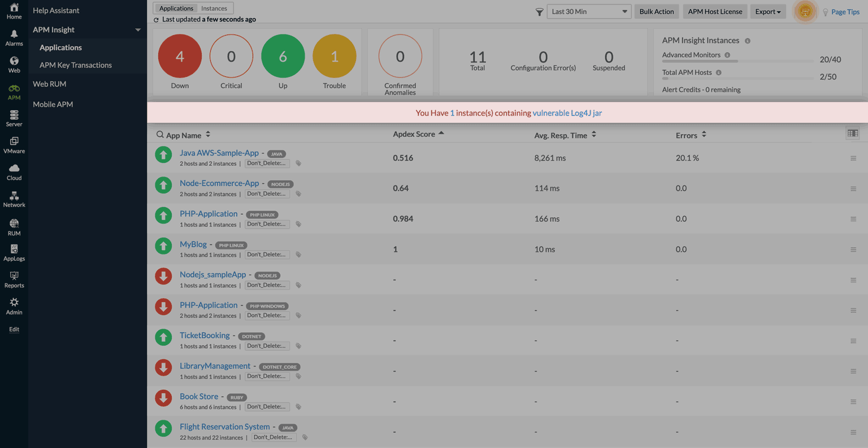Click the funnel filter icon
The width and height of the screenshot is (868, 448).
pos(540,12)
